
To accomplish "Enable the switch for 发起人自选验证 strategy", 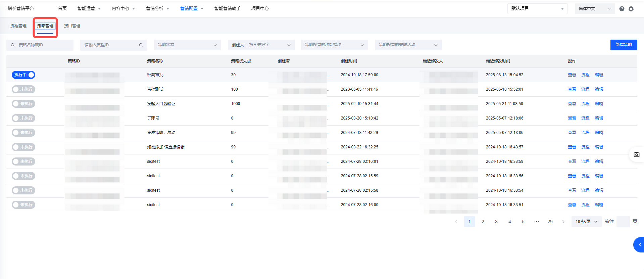I will coord(23,104).
